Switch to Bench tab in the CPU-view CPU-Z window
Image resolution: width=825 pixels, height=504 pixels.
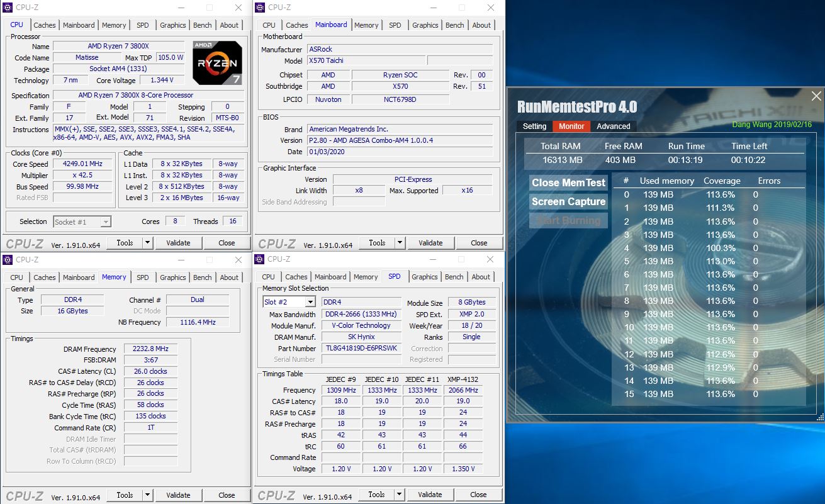click(203, 25)
